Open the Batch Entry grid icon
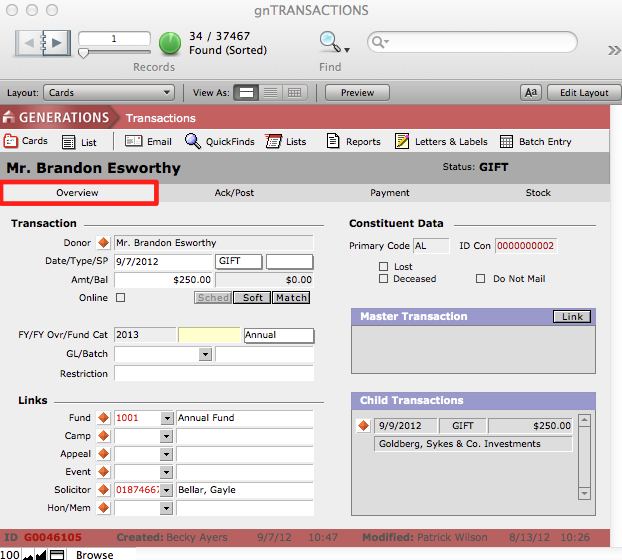The height and width of the screenshot is (560, 622). coord(507,142)
